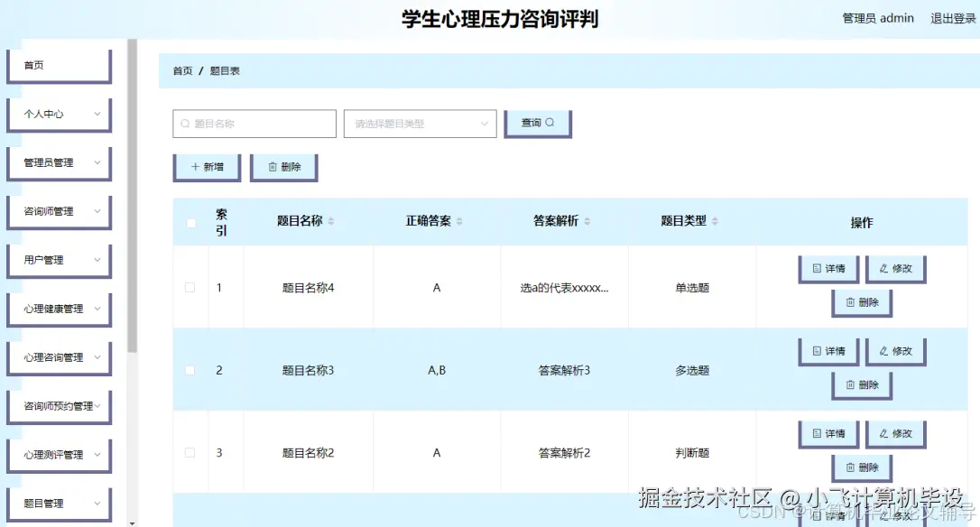980x527 pixels.
Task: Click the 管理员 admin label
Action: [878, 18]
